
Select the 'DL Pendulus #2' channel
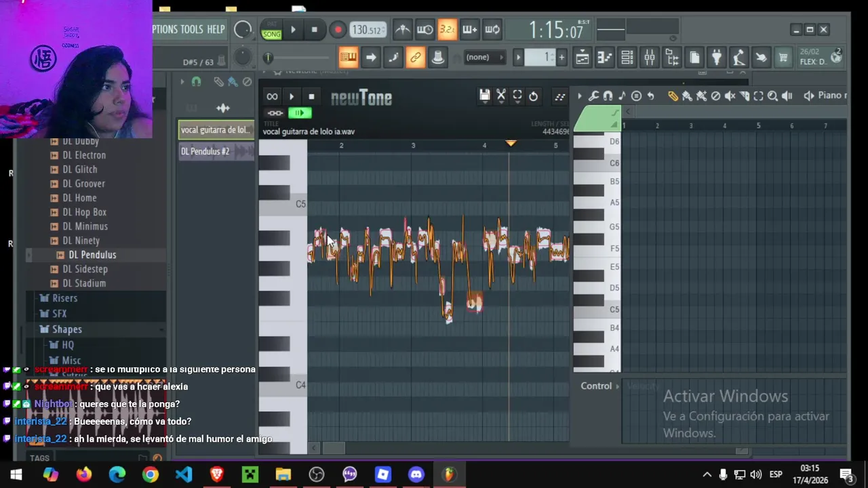pyautogui.click(x=216, y=151)
